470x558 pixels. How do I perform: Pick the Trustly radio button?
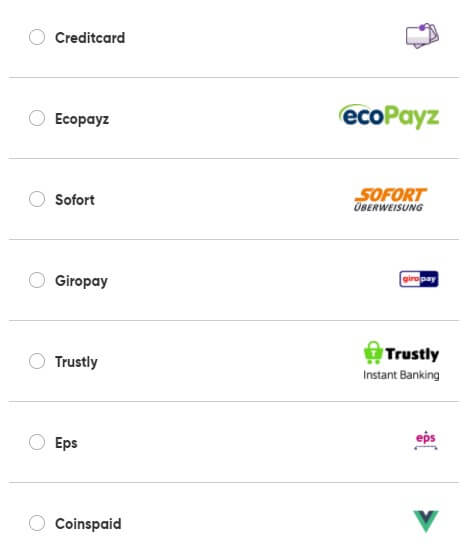[x=37, y=361]
